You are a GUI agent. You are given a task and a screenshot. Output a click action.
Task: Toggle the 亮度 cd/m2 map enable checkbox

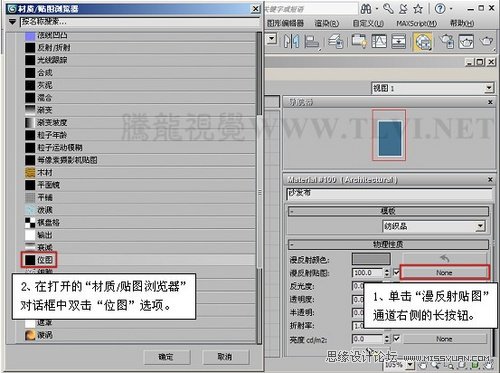396,339
